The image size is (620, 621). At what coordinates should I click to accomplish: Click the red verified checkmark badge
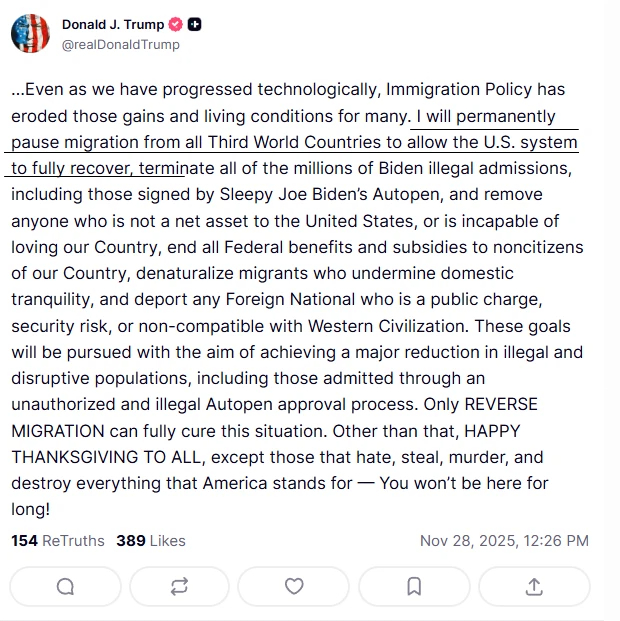coord(173,24)
